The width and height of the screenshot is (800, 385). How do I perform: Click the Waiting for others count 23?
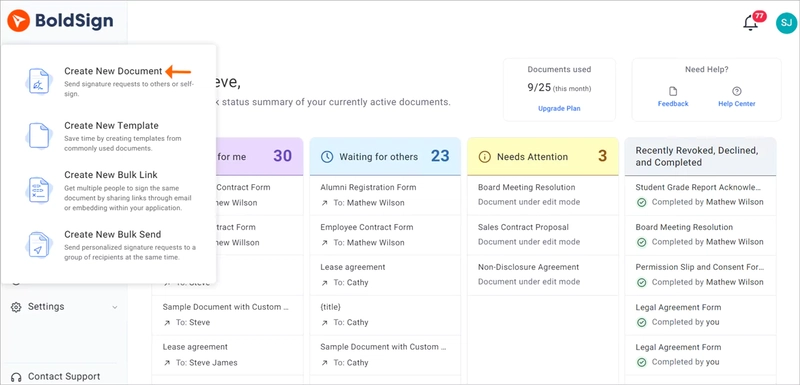[440, 156]
